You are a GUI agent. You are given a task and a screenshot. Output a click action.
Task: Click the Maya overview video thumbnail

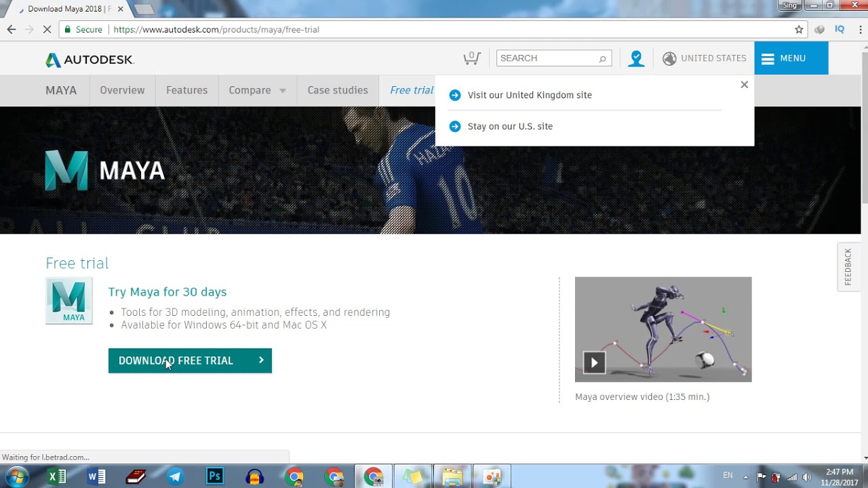pyautogui.click(x=663, y=329)
